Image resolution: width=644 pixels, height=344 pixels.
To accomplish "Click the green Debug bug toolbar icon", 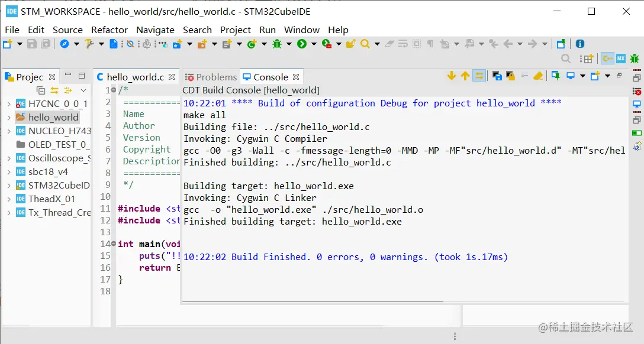I will [277, 44].
